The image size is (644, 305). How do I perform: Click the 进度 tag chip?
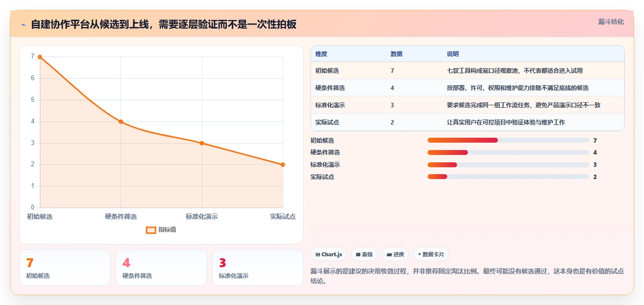coord(396,254)
